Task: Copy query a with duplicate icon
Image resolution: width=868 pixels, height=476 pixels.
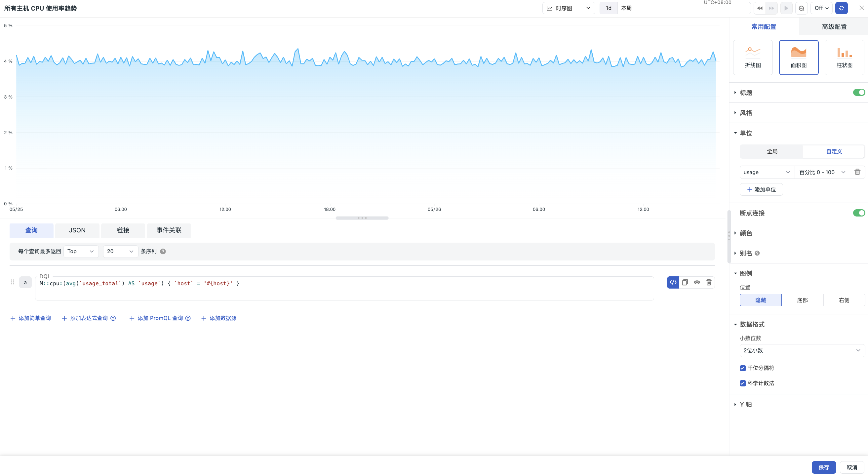Action: coord(685,282)
